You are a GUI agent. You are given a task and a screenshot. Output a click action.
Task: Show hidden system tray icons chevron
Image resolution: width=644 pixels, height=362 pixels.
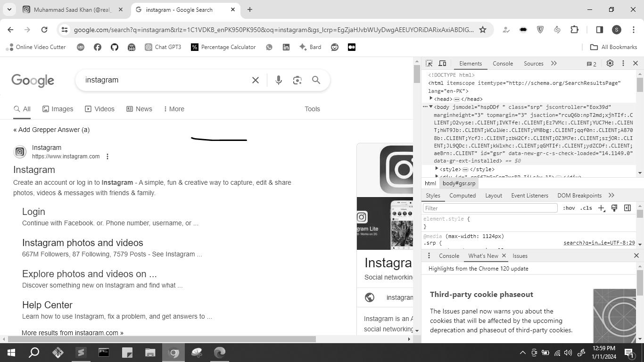522,353
